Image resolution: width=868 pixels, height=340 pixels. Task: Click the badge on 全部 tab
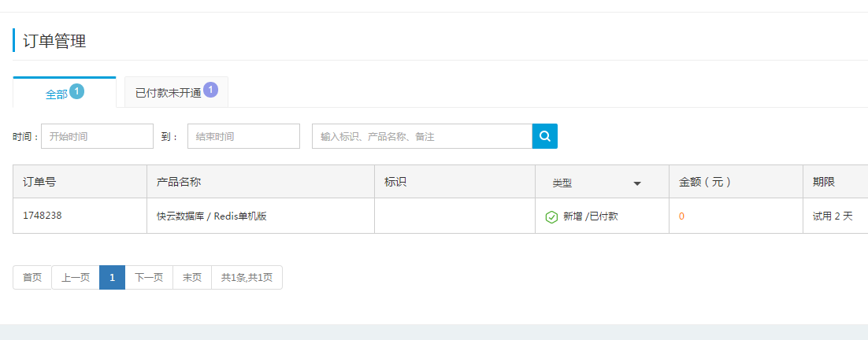tap(76, 91)
